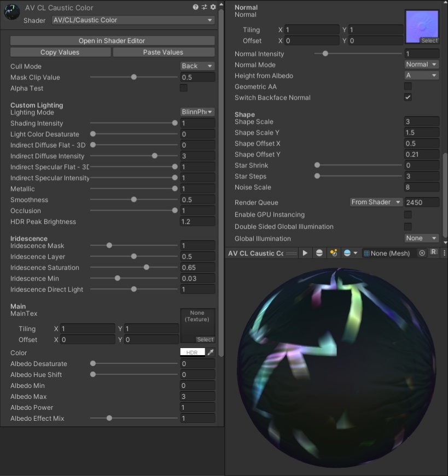This screenshot has height=476, width=448.
Task: Change the Global Illumination dropdown
Action: pos(421,238)
